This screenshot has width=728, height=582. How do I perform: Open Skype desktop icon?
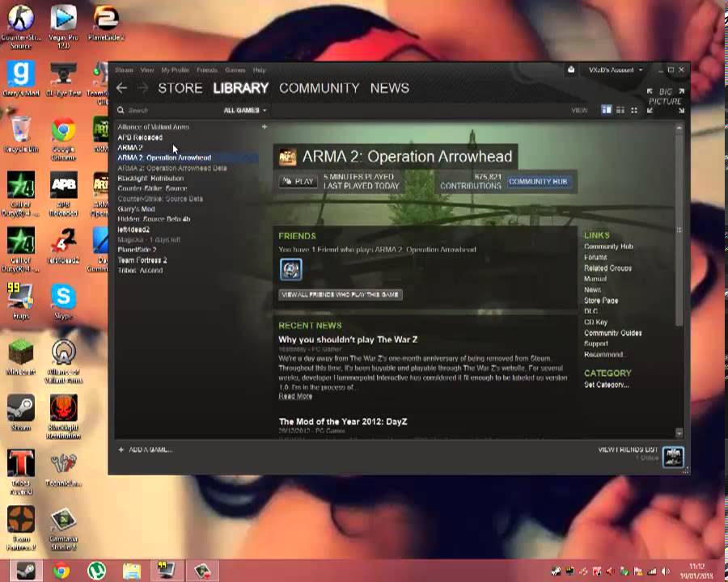pyautogui.click(x=64, y=301)
